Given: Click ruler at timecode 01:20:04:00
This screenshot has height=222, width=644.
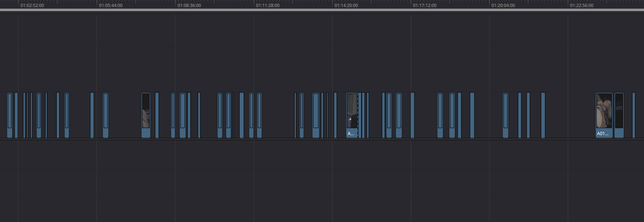Looking at the screenshot, I should [x=503, y=5].
